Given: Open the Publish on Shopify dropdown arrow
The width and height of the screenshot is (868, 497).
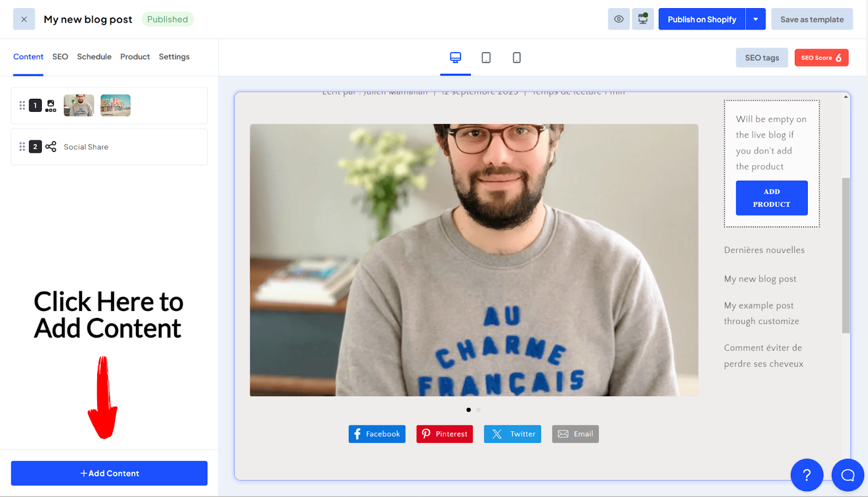Looking at the screenshot, I should pyautogui.click(x=756, y=19).
